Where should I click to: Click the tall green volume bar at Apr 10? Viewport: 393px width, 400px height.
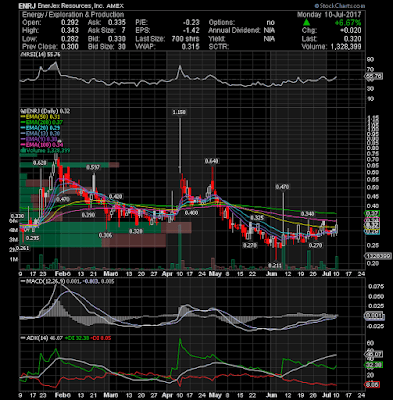pos(180,247)
